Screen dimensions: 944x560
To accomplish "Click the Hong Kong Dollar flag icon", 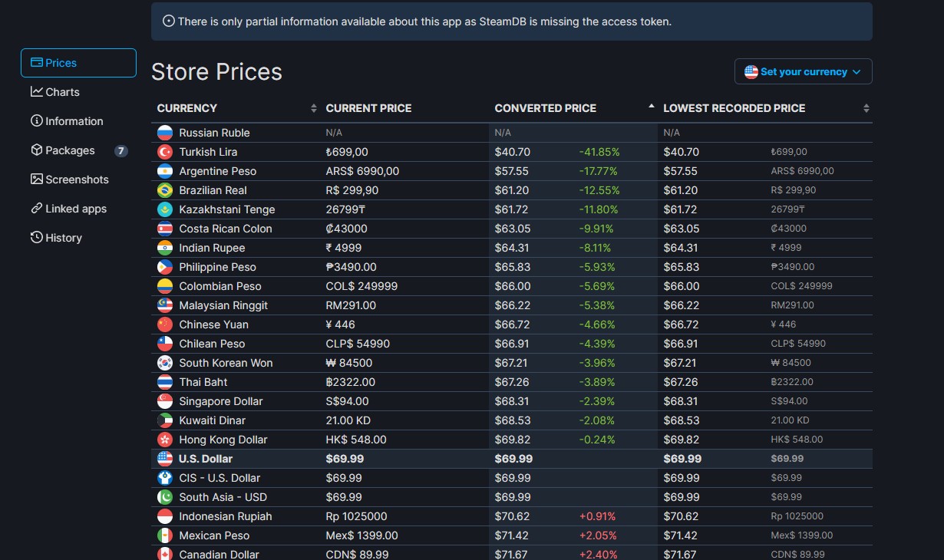I will click(x=165, y=440).
